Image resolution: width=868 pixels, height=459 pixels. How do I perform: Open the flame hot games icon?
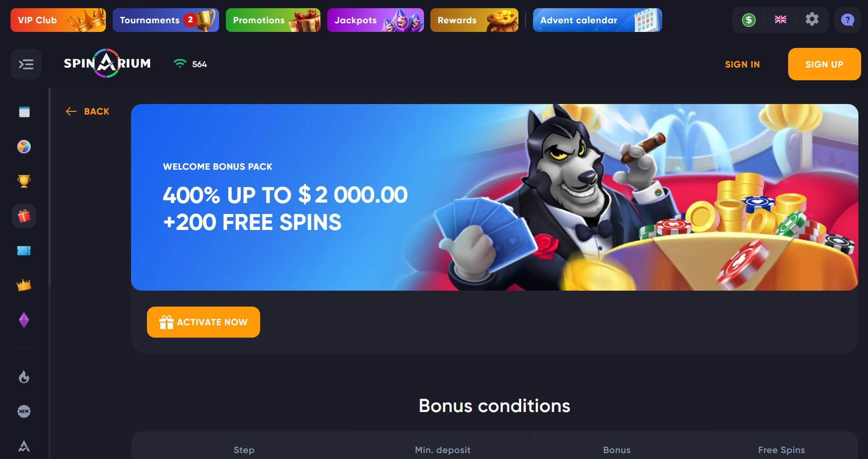coord(24,377)
